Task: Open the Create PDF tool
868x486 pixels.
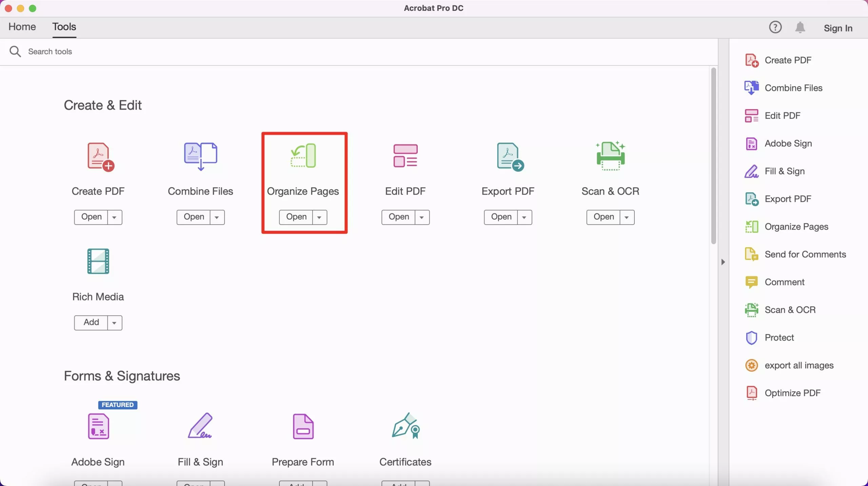Action: [x=92, y=216]
